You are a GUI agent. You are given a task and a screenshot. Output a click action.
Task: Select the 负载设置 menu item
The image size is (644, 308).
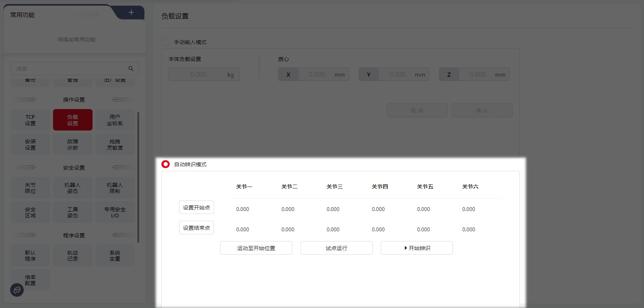(73, 120)
